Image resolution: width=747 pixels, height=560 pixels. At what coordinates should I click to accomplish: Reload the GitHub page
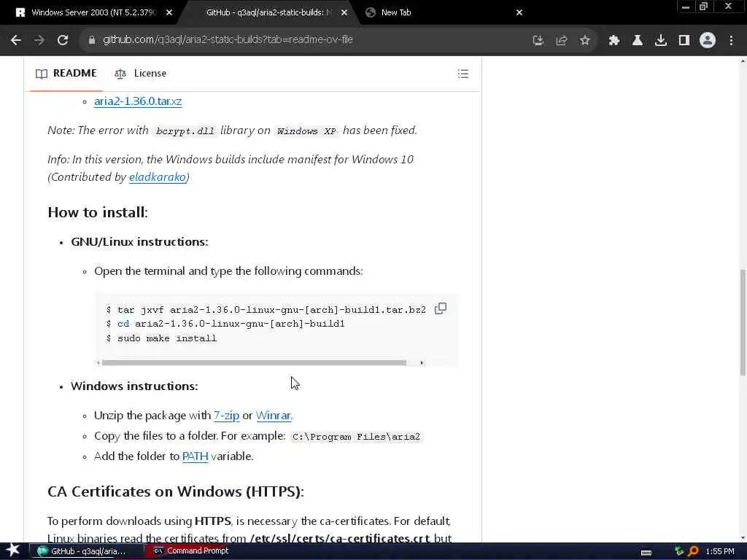point(63,40)
